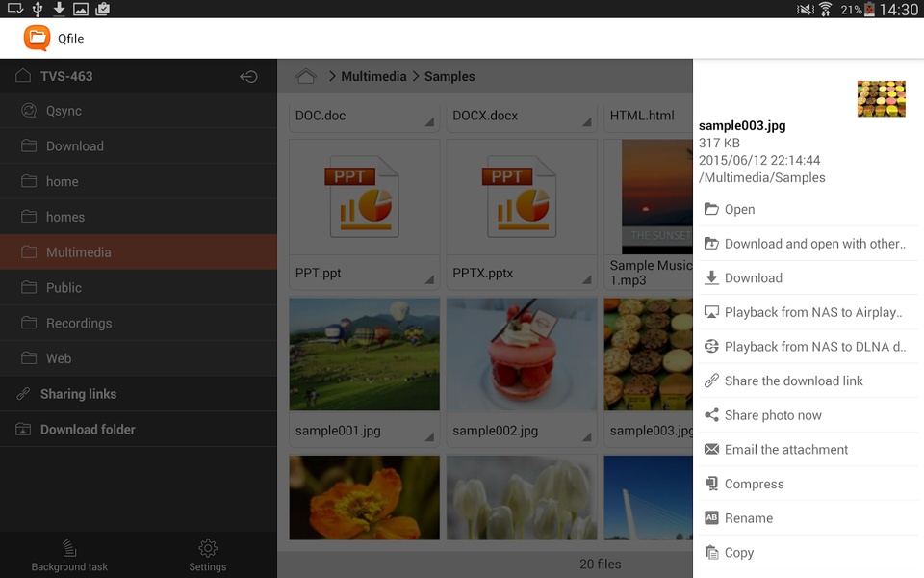
Task: Click the Share photo now icon
Action: tap(712, 414)
